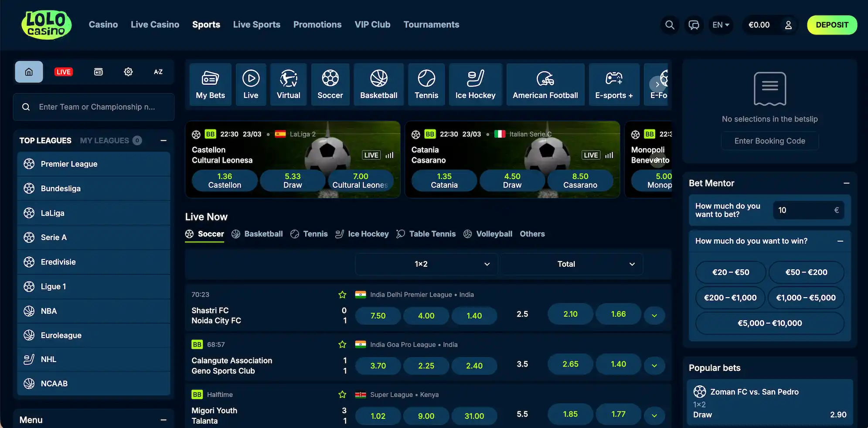Open live stats icon for Castellon match

389,155
